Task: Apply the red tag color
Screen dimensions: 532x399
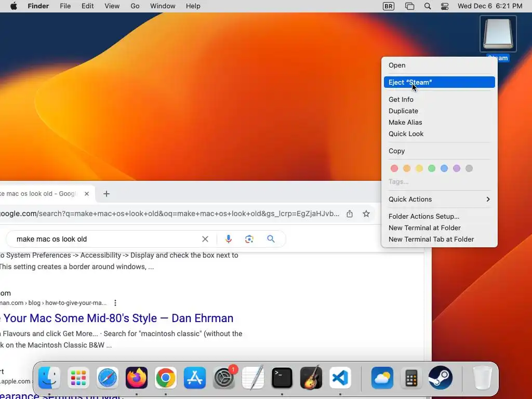Action: (x=394, y=168)
